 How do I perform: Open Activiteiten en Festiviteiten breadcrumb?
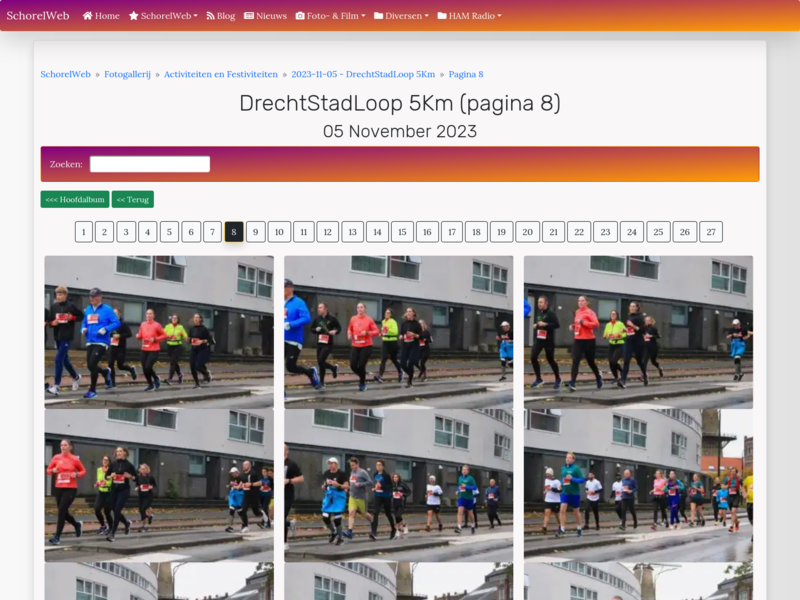221,74
